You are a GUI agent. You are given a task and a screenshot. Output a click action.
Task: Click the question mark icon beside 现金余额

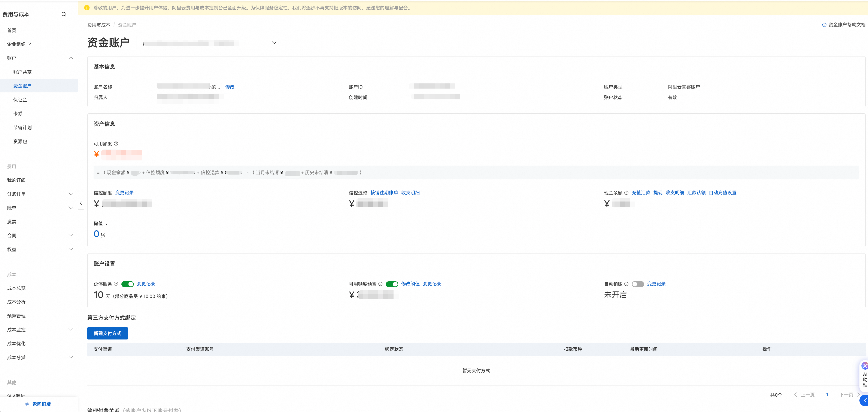626,193
